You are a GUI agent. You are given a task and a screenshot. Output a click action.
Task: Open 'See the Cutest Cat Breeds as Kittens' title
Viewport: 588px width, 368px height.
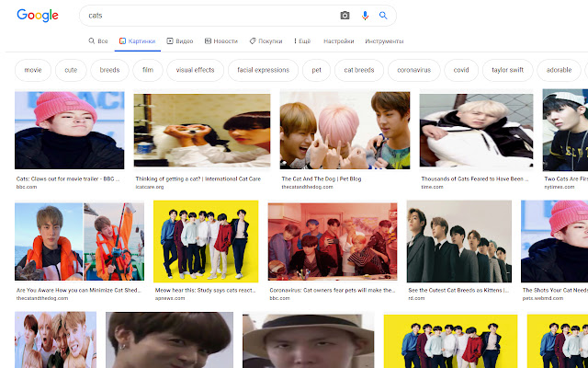[x=458, y=291]
